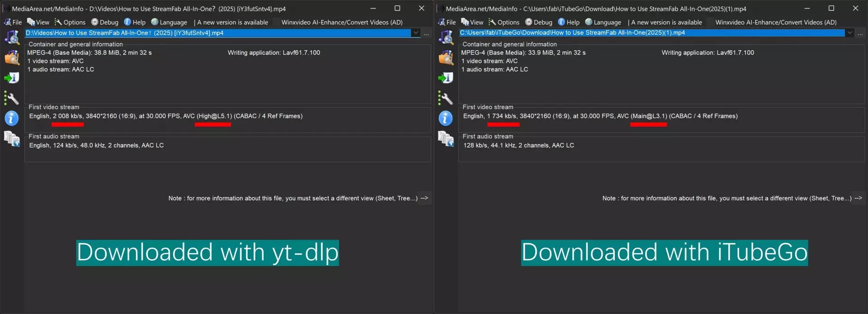Open Options menu in D:\Videos window
Viewport: 868px width, 314px height.
(70, 22)
